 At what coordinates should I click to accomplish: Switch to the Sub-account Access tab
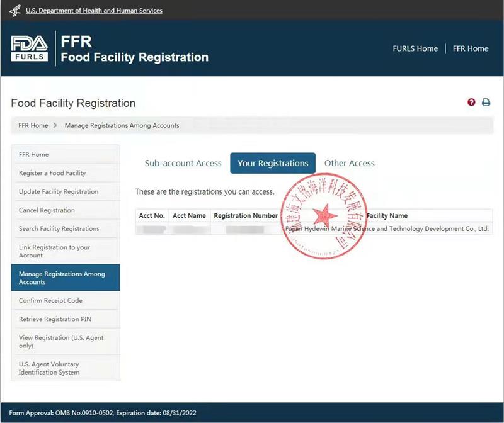tap(183, 163)
